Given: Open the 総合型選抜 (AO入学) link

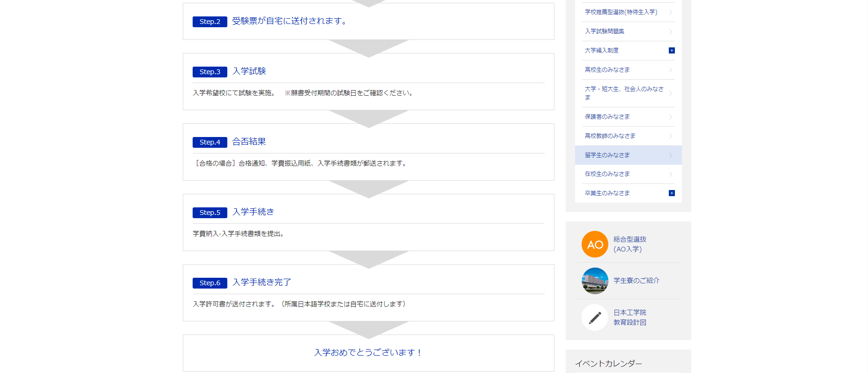Looking at the screenshot, I should pos(629,244).
